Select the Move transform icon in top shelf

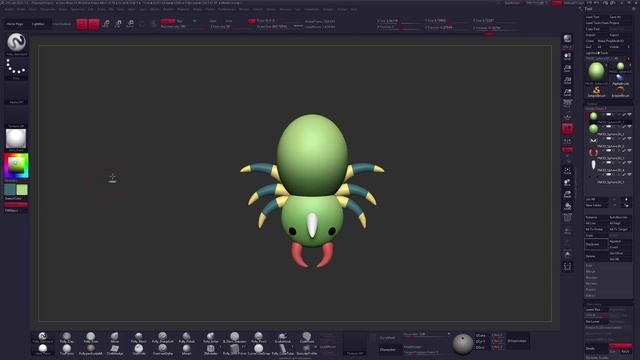106,24
